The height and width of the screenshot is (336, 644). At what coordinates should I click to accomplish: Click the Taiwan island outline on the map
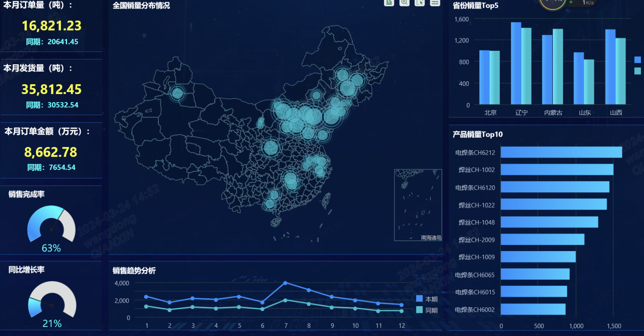click(x=326, y=200)
